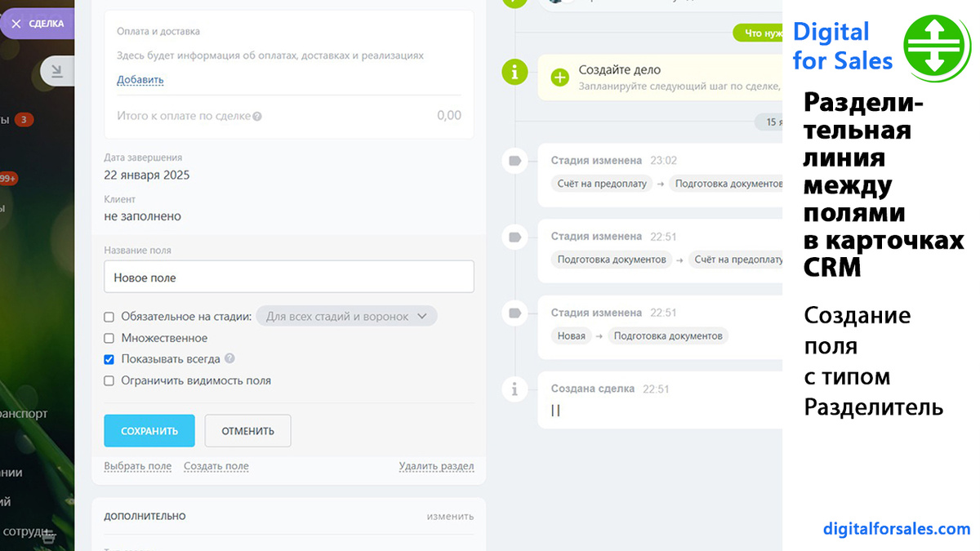Click the digitalforsales.com link text
Screen dimensions: 980x551
[x=897, y=529]
